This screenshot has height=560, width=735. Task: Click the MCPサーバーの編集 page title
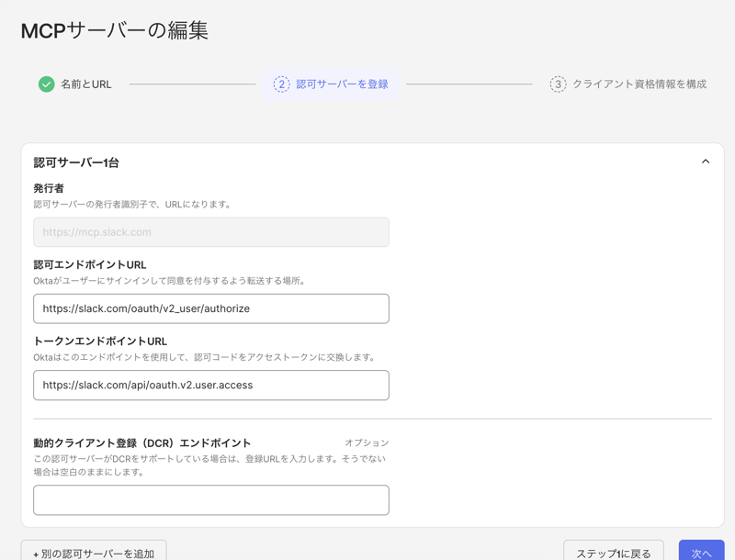tap(114, 31)
